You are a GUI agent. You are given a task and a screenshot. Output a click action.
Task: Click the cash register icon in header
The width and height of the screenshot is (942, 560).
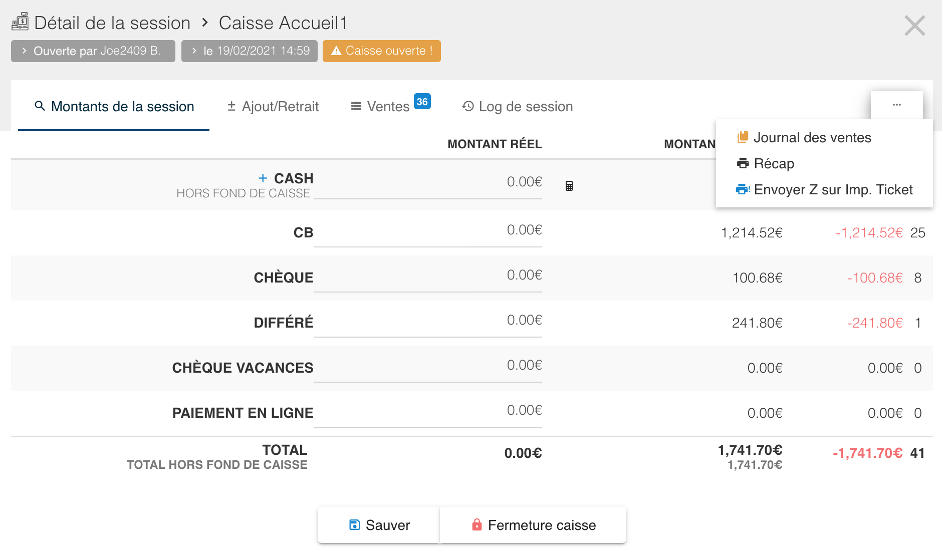[x=20, y=23]
